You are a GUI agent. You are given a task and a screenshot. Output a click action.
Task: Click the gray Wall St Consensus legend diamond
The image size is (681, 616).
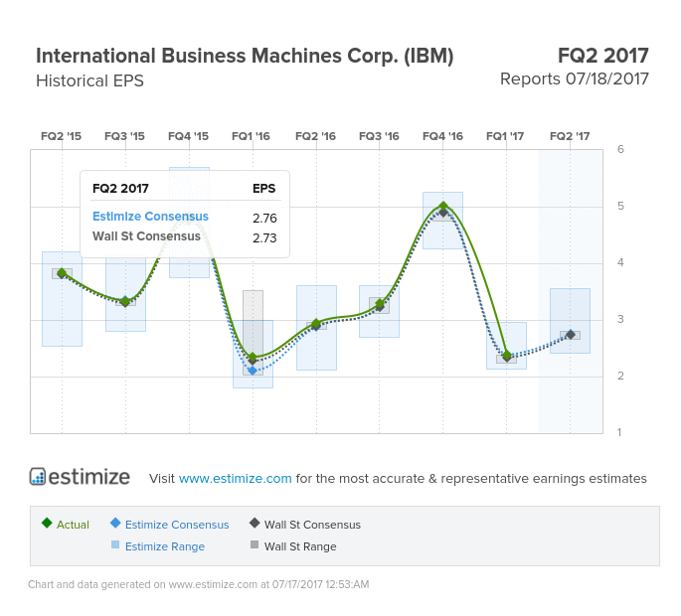[255, 523]
